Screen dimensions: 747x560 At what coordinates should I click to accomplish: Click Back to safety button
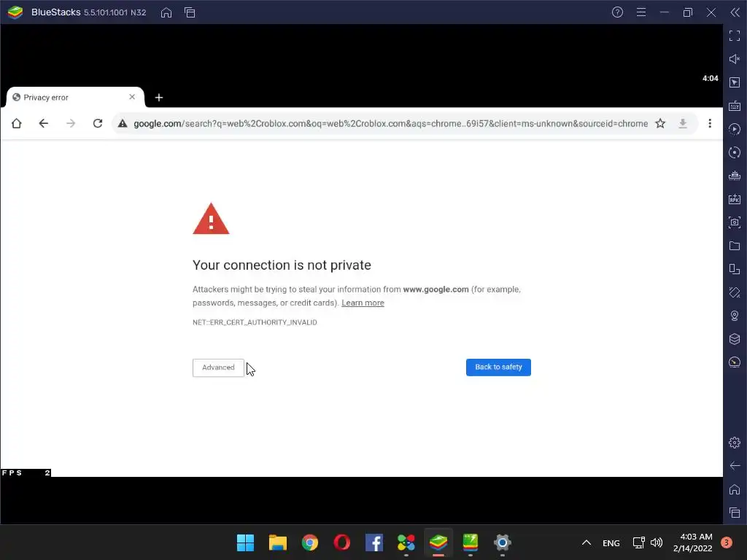pyautogui.click(x=498, y=367)
